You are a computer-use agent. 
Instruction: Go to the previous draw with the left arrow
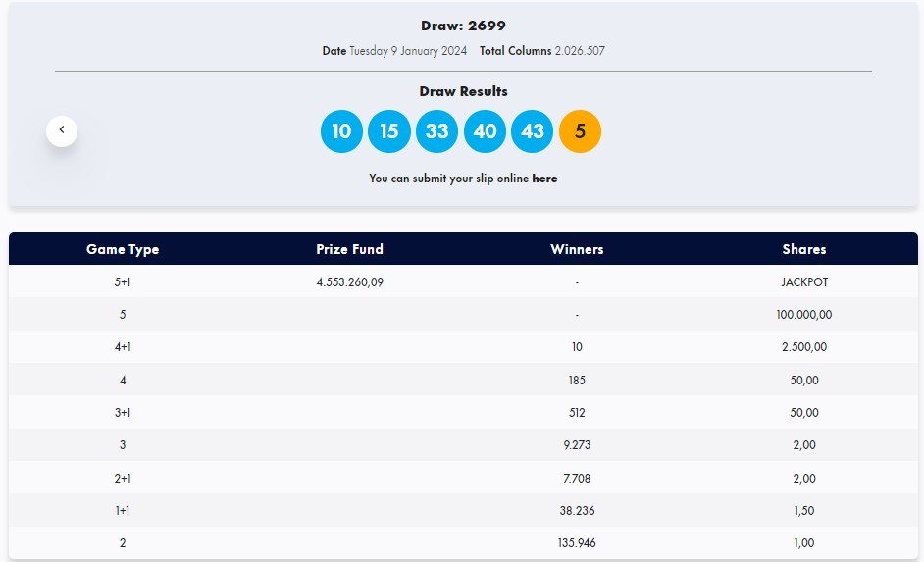[62, 130]
